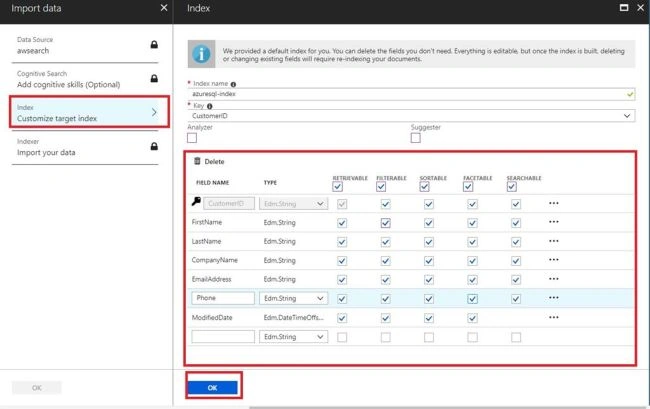Select the FirstName field name
Screen dimensions: 650x409
coord(207,222)
